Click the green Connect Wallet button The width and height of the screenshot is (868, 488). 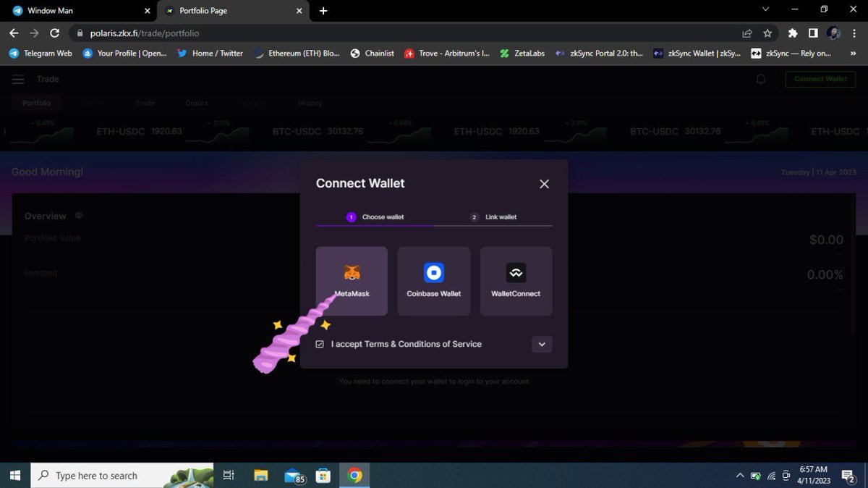(x=820, y=79)
